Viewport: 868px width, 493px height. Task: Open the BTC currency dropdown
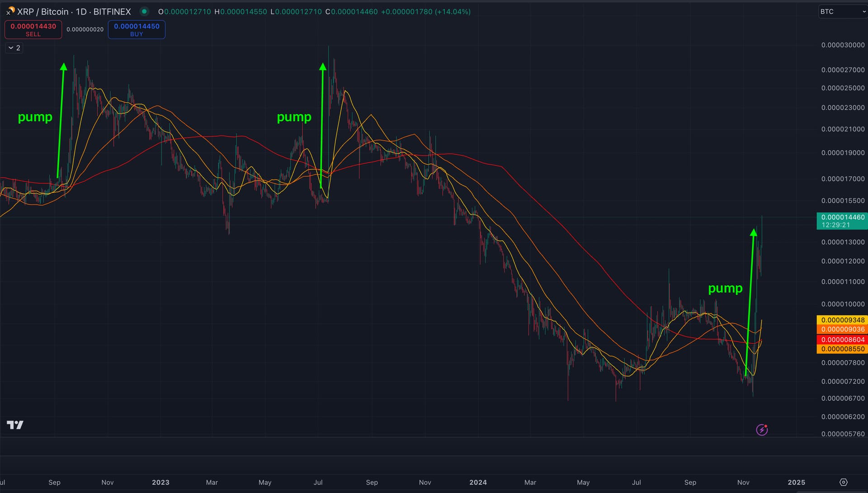842,12
